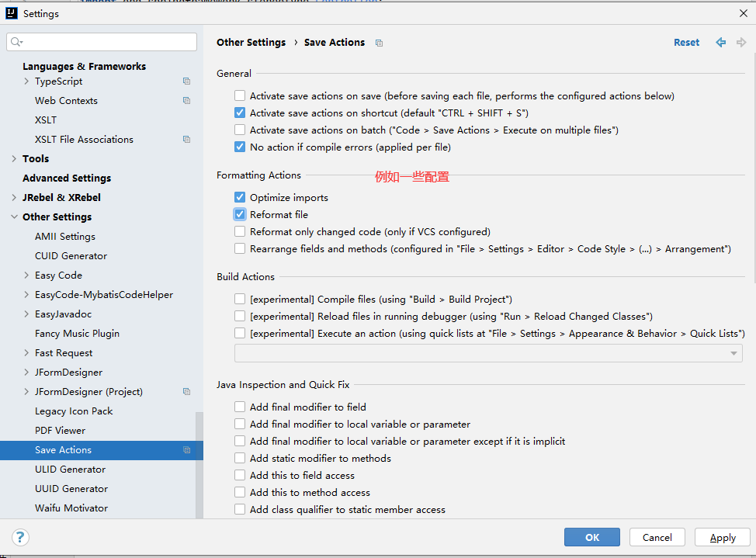Screen dimensions: 756x558
Task: Expand the EasyJavadoc node
Action: tap(26, 314)
